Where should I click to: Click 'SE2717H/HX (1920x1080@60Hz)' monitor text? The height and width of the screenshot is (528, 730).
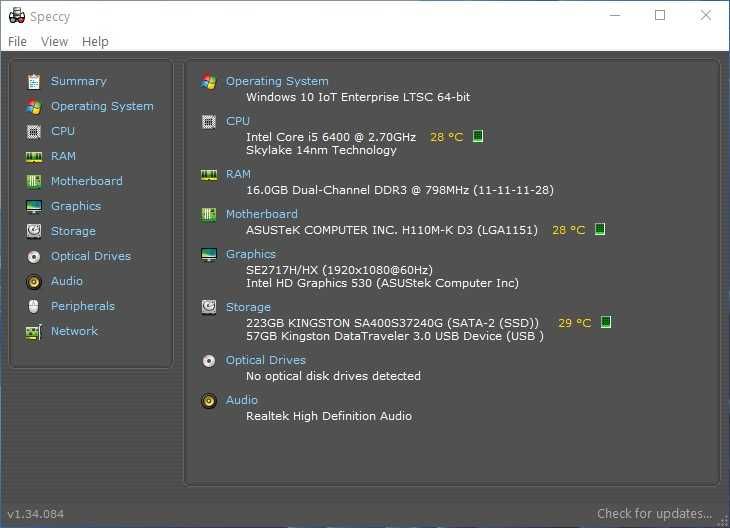[x=339, y=270]
